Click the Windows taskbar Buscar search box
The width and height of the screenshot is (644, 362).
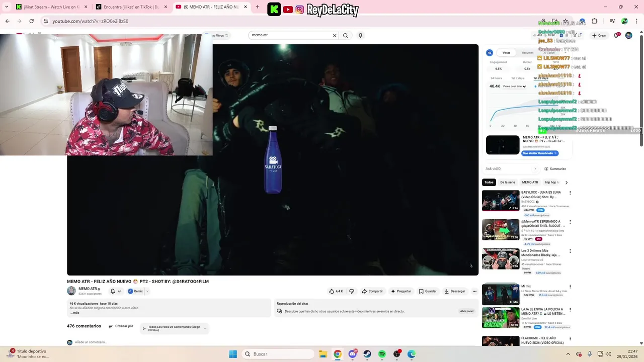point(278,354)
